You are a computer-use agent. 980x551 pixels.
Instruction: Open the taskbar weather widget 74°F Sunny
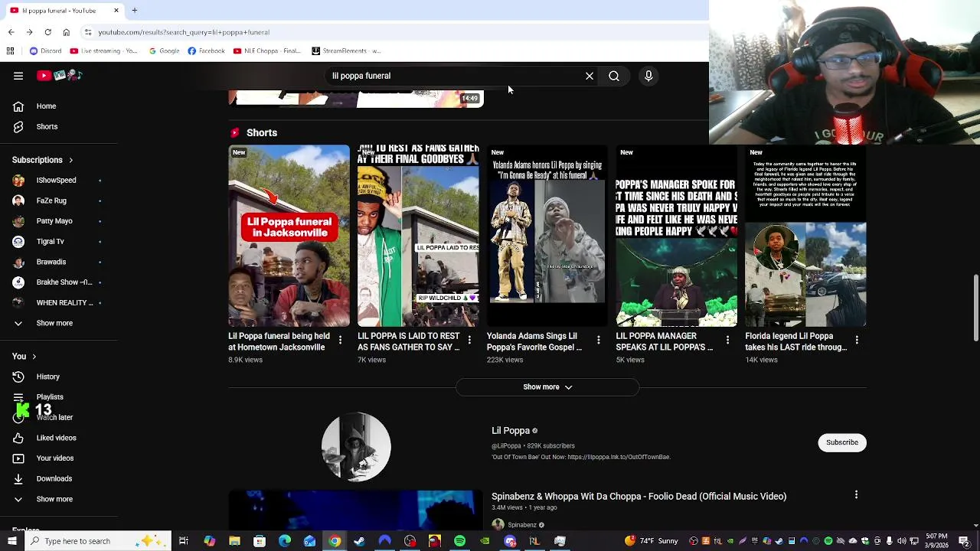coord(652,541)
